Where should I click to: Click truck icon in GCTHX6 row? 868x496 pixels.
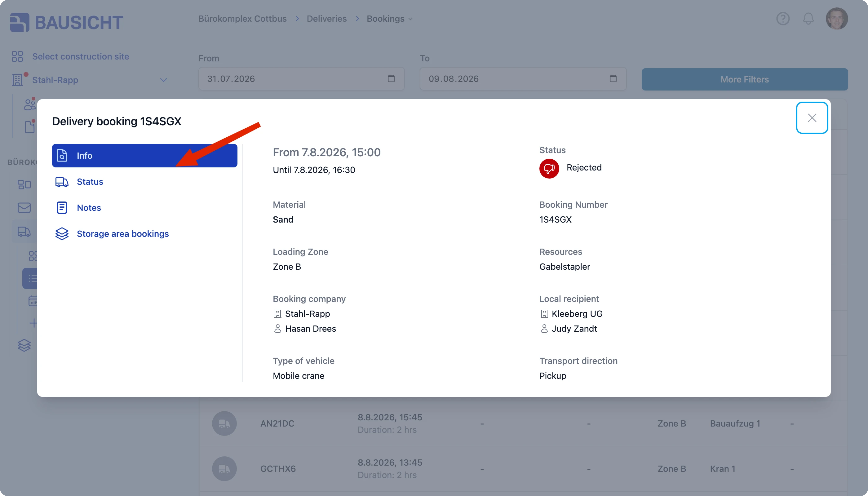coord(224,469)
